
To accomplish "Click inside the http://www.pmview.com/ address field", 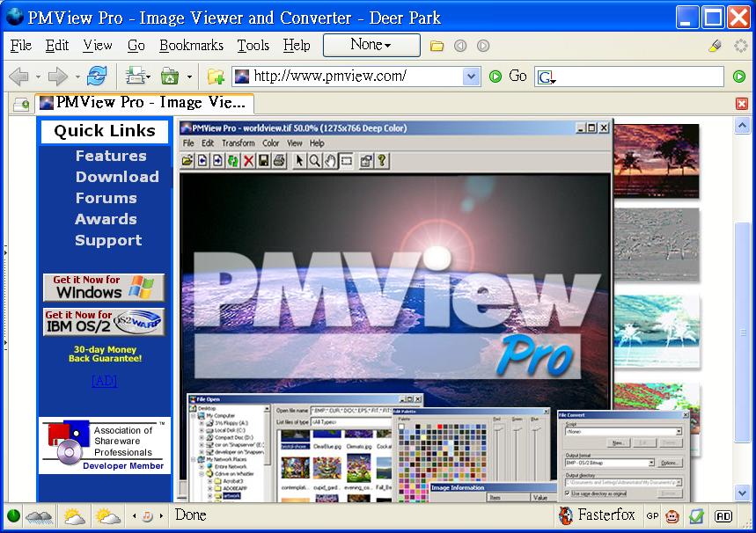I will coord(356,77).
